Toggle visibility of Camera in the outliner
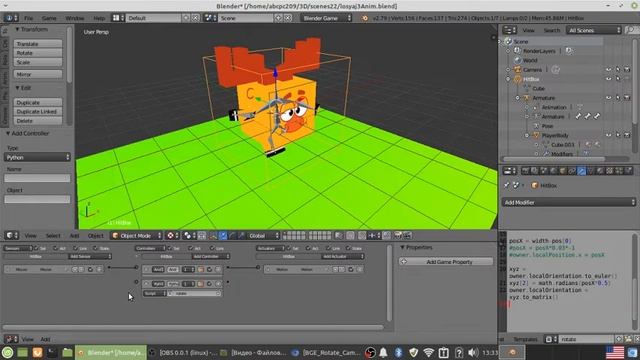This screenshot has height=360, width=640. [x=609, y=70]
